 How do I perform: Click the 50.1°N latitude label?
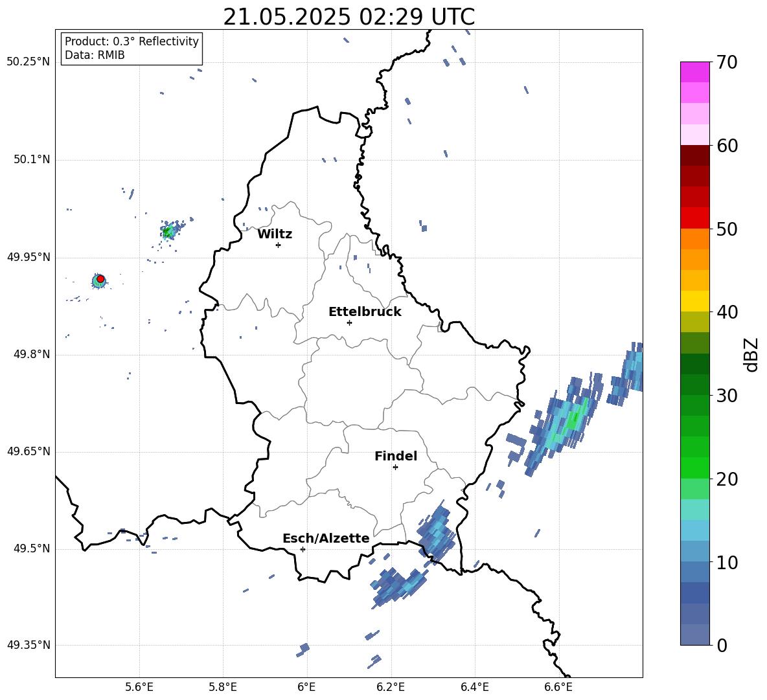coord(31,160)
